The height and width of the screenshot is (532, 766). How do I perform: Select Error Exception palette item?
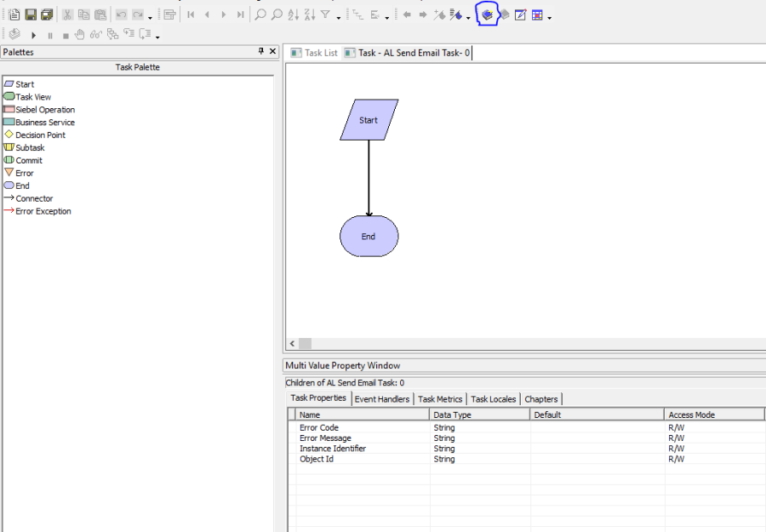tap(37, 211)
